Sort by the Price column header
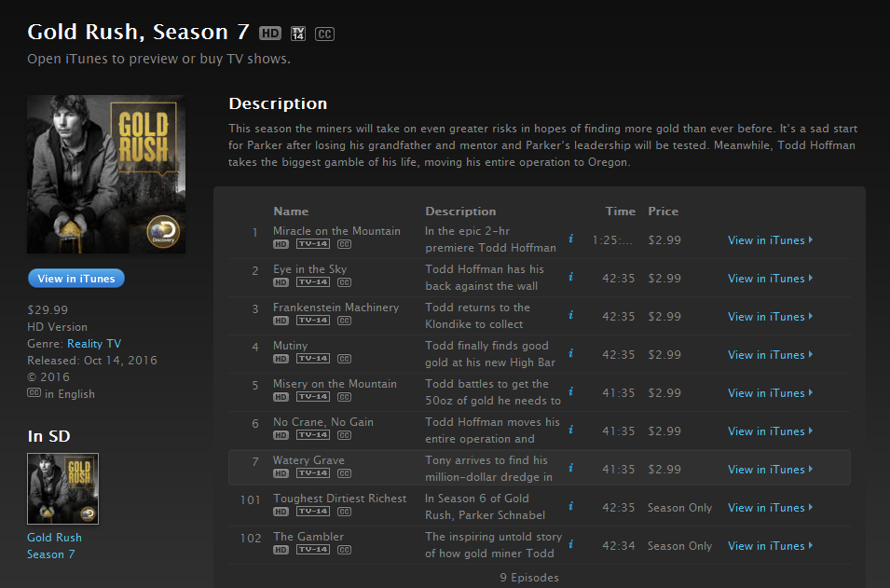 click(663, 212)
